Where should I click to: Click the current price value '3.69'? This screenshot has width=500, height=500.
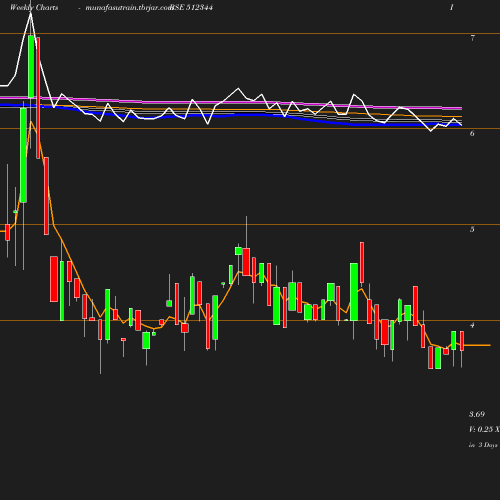[x=477, y=414]
